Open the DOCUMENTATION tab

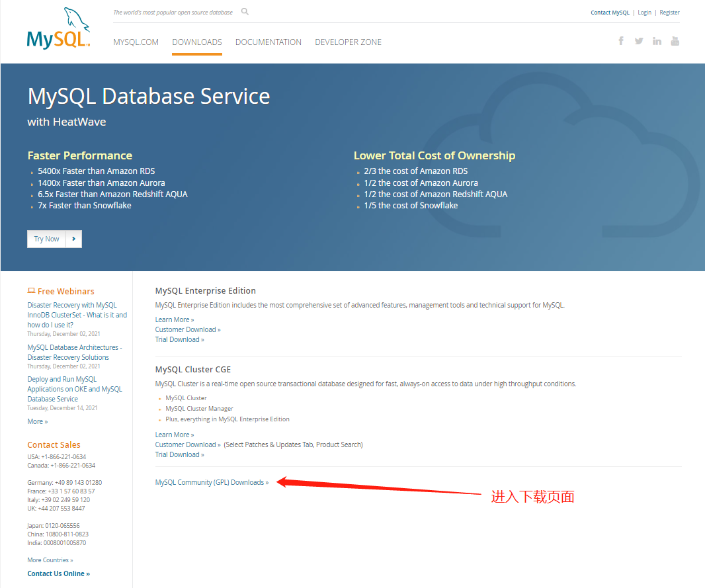coord(269,42)
